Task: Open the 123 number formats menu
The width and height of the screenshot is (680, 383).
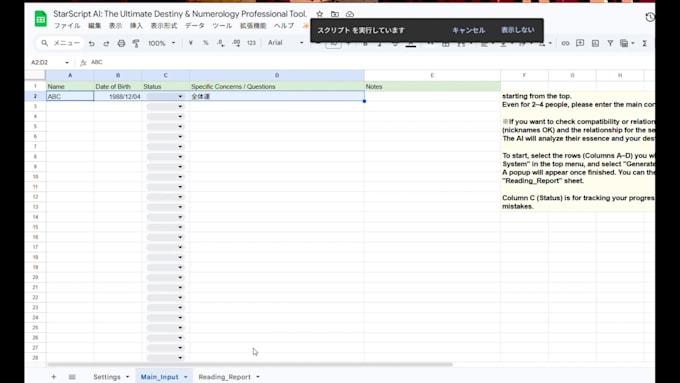Action: point(252,43)
